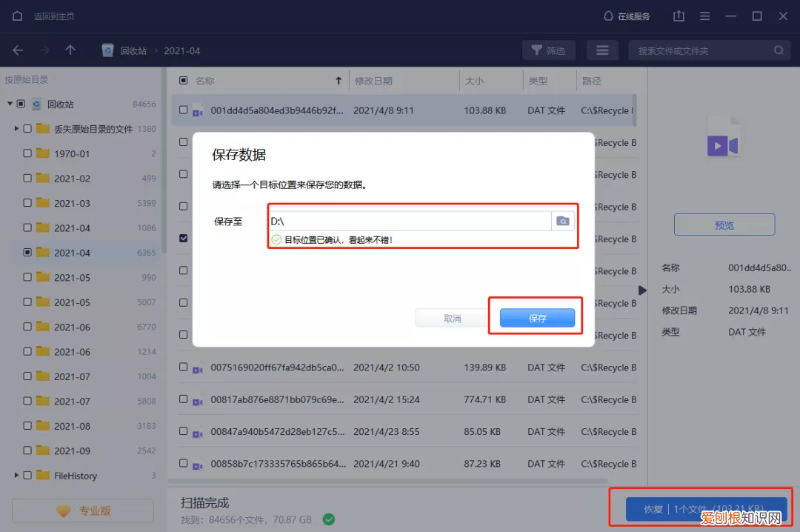Click the home icon to return homepage

[x=16, y=15]
